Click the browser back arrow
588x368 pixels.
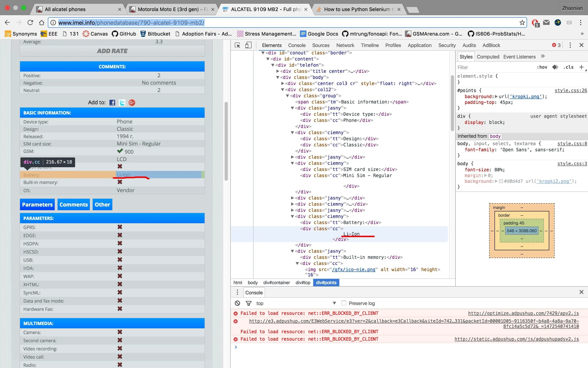[x=7, y=23]
